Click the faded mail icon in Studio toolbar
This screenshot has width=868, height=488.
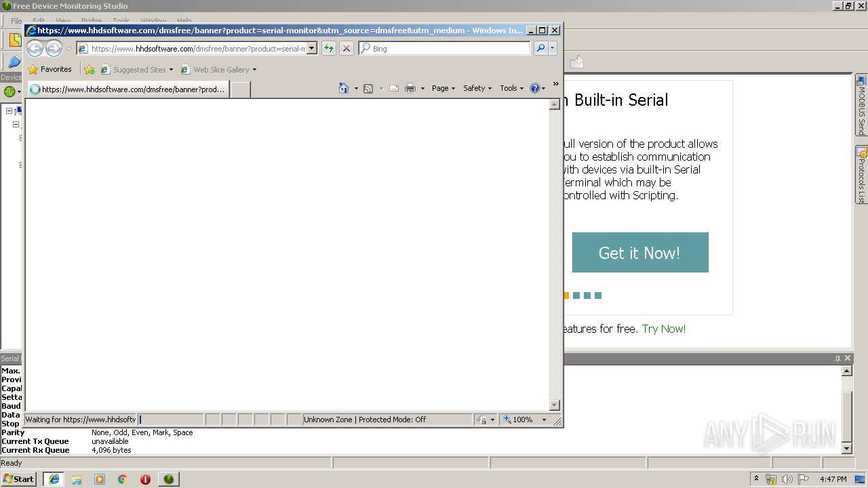point(576,62)
